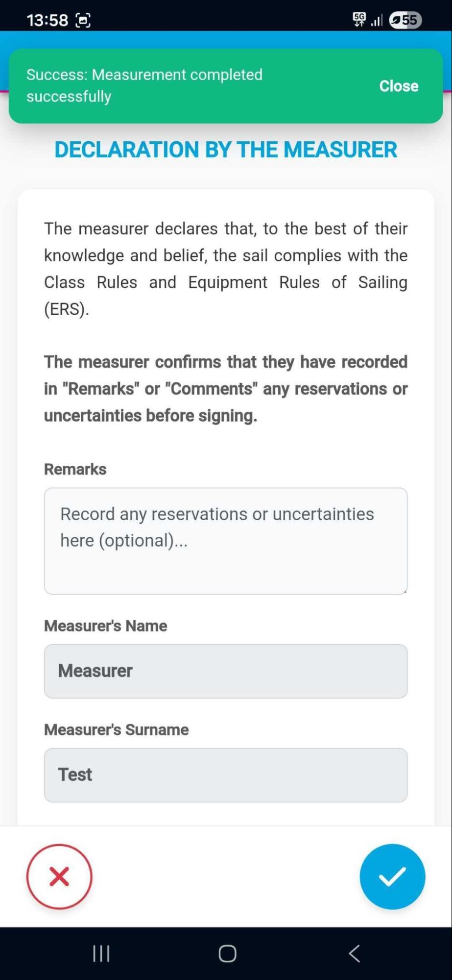Click the Measurer's Surname label

117,730
